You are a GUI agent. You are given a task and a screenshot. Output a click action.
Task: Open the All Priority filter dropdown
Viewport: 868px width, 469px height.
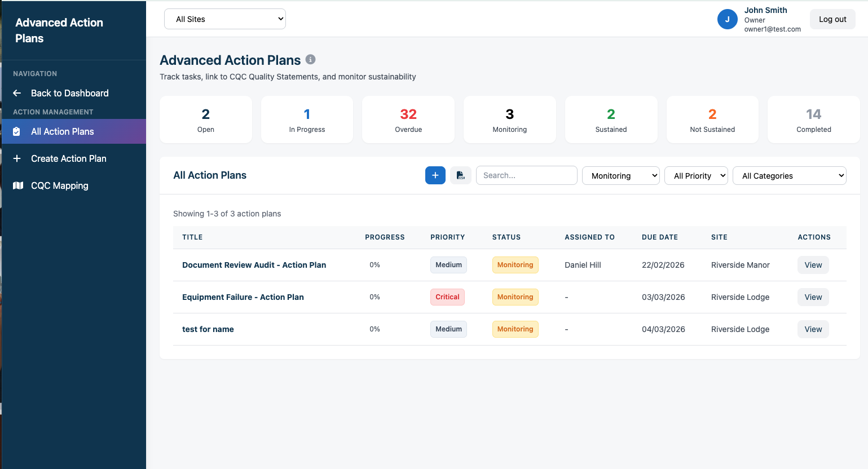[x=696, y=175]
